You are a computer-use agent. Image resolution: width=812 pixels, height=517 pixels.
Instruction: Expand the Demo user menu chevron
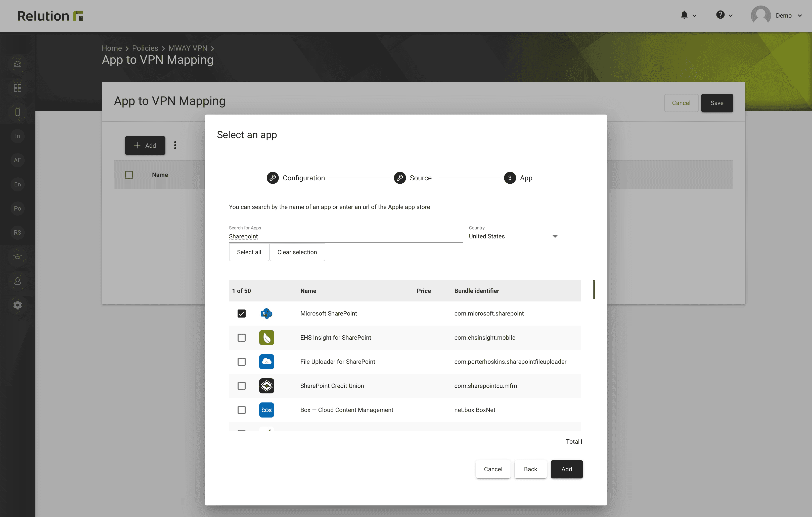[800, 16]
